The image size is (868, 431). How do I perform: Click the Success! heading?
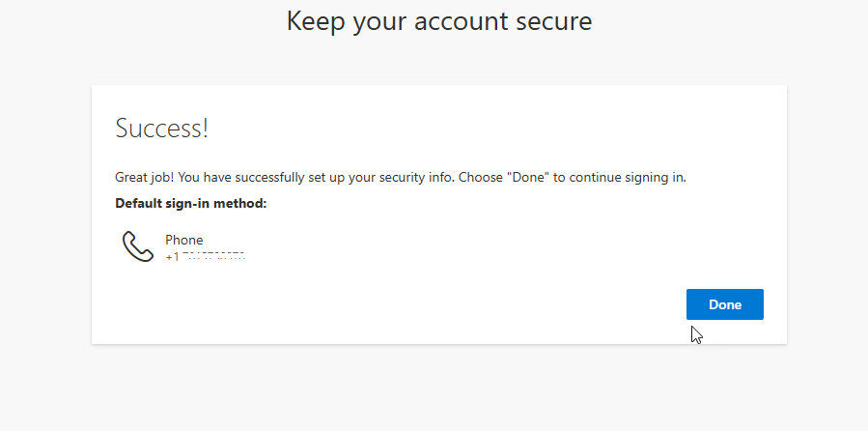(161, 129)
